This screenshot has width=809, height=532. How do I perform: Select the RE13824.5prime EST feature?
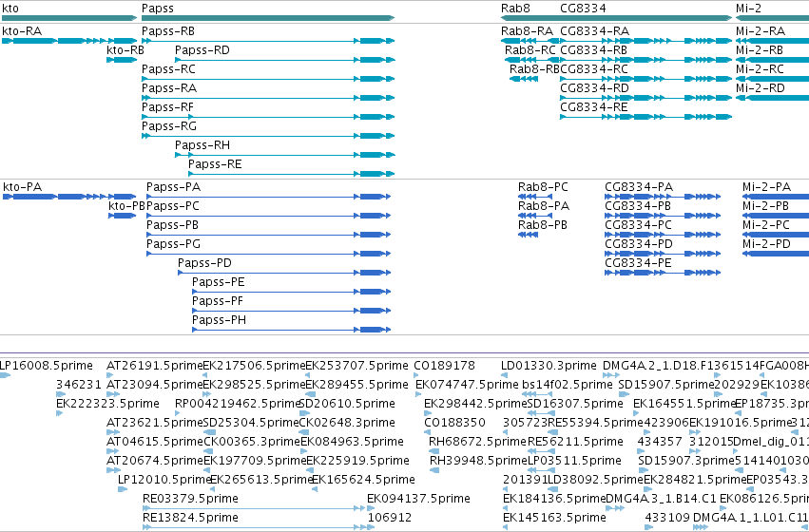point(254,527)
